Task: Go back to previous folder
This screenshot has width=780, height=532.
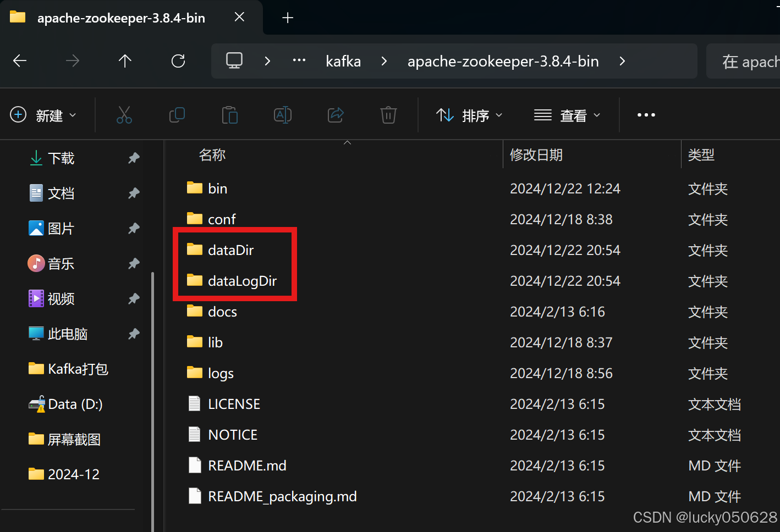Action: point(20,61)
